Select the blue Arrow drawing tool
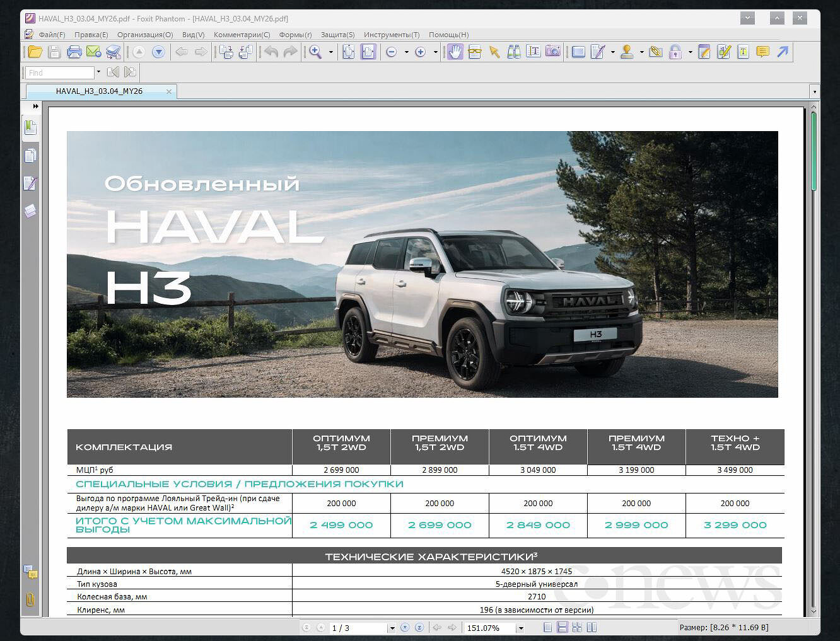 [783, 52]
